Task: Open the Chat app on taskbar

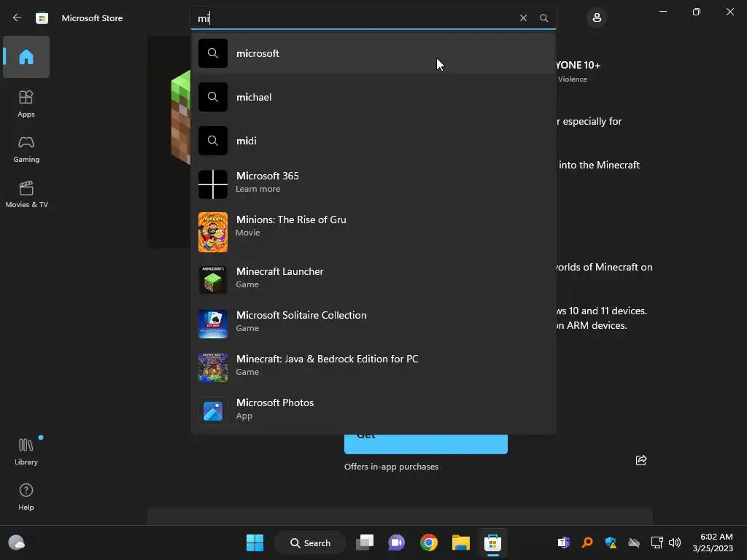Action: (x=396, y=542)
